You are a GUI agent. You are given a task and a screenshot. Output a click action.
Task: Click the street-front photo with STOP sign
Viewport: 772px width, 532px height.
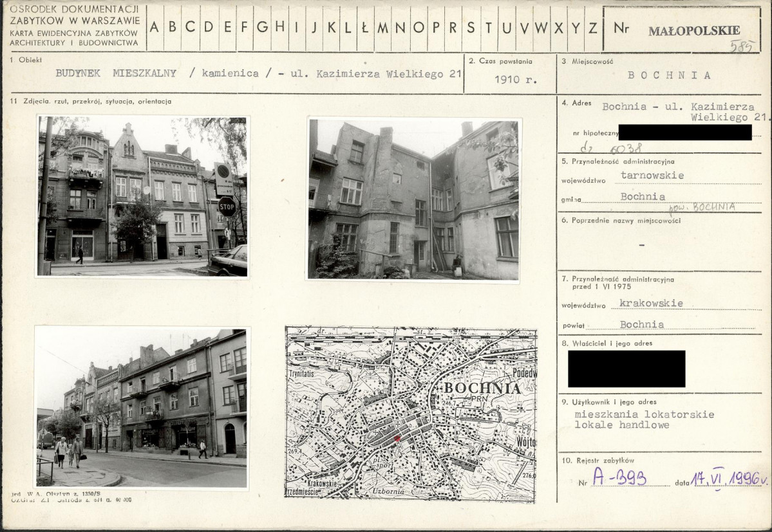[x=142, y=196]
